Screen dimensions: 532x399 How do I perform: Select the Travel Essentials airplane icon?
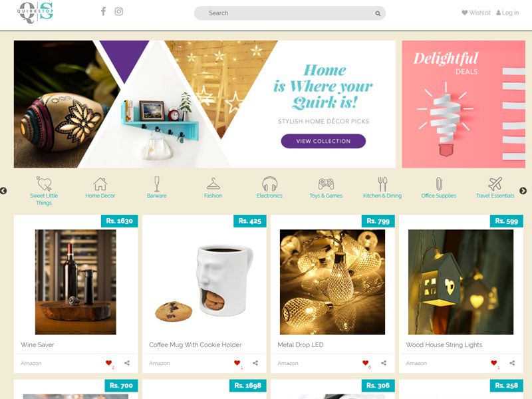coord(495,184)
